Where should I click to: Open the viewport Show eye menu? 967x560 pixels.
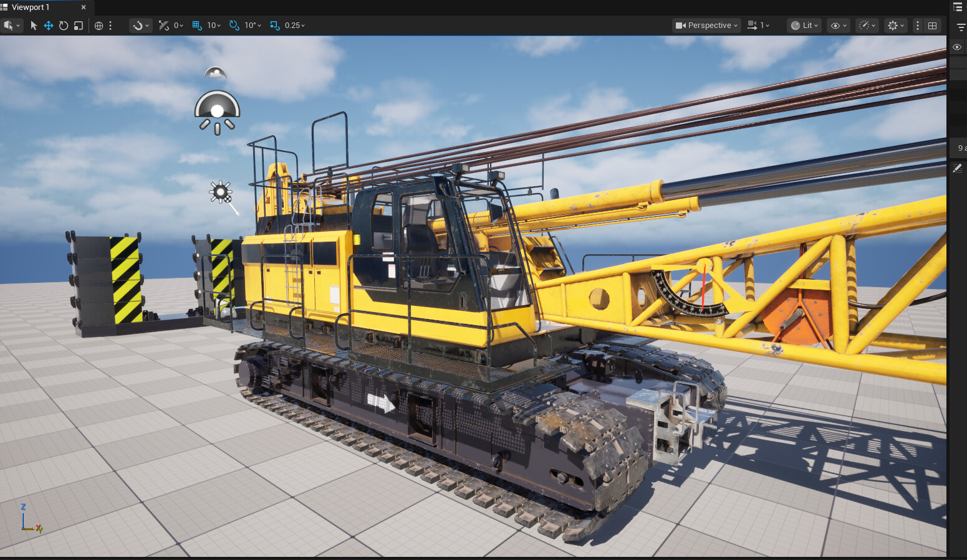(839, 26)
